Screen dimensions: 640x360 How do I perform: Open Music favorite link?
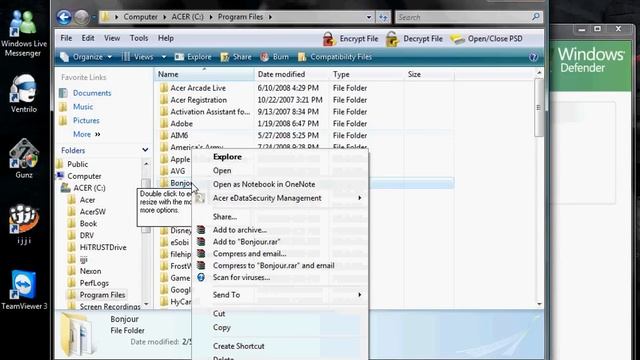83,107
